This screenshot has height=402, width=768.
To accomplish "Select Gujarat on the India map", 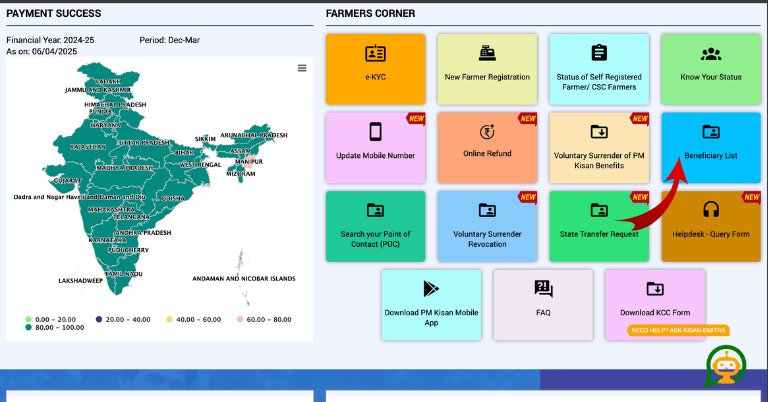I will tap(68, 181).
